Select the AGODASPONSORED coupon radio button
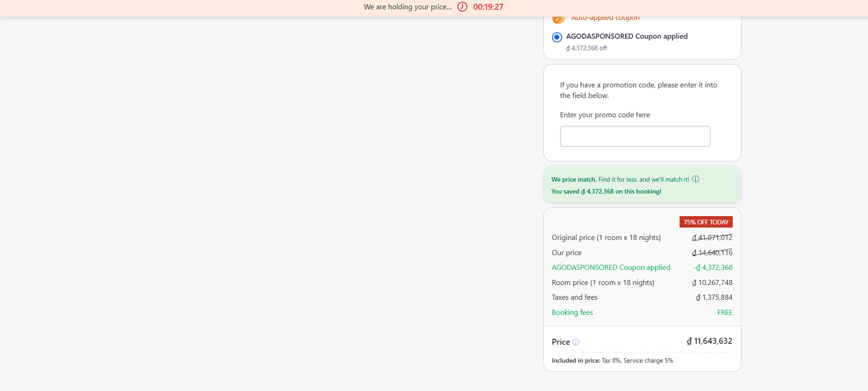 [x=557, y=37]
